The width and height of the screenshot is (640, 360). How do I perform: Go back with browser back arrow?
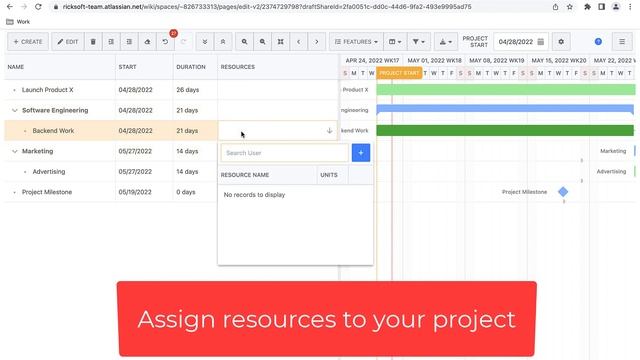pyautogui.click(x=10, y=7)
